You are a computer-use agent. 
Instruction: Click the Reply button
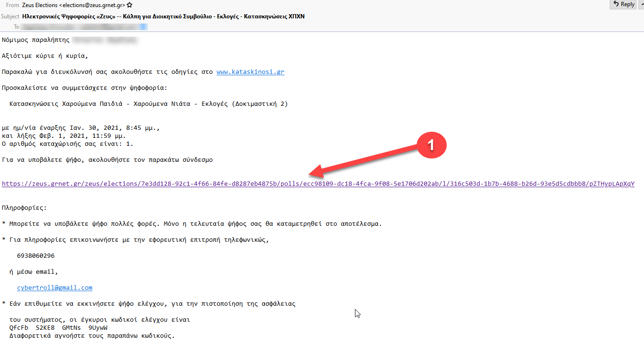(623, 4)
